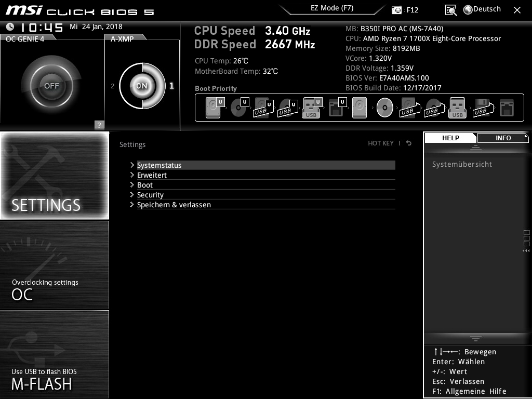Screen dimensions: 532x399
Task: Click the DDR Speed 2667 MHz value
Action: 290,44
